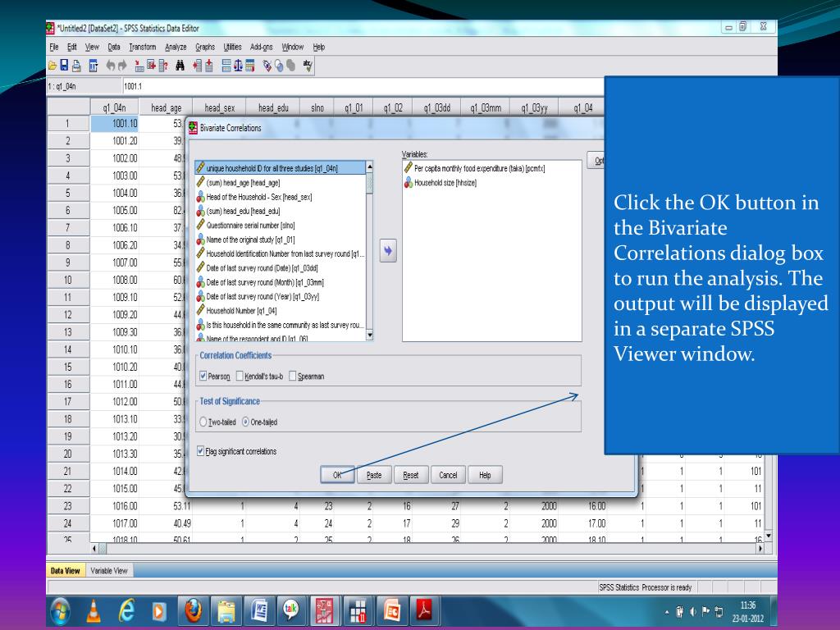Click the dialog's Help button
Viewport: 840px width, 630px height.
(x=485, y=475)
